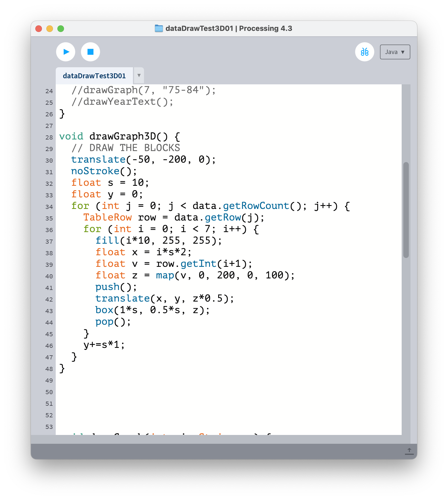The image size is (448, 500).
Task: Click the getRowCount method in the for loop
Action: point(256,206)
